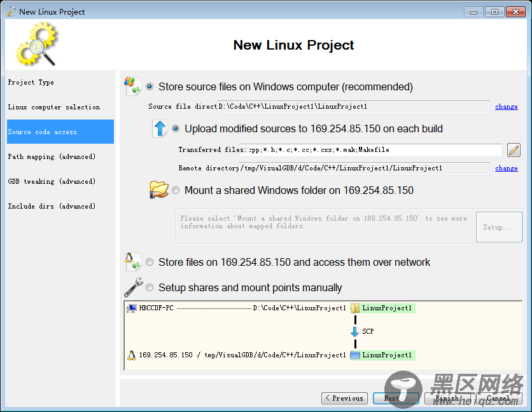This screenshot has width=532, height=412.
Task: Close the New Linux Project window
Action: [x=515, y=12]
